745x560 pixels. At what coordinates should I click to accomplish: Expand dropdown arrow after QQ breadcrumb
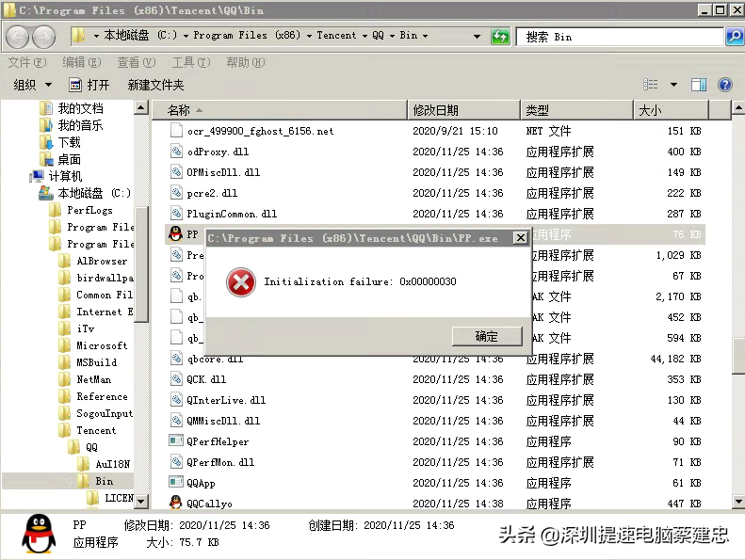(393, 36)
